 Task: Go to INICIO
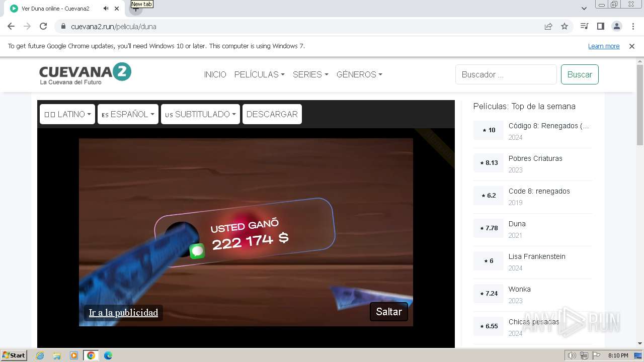coord(215,74)
